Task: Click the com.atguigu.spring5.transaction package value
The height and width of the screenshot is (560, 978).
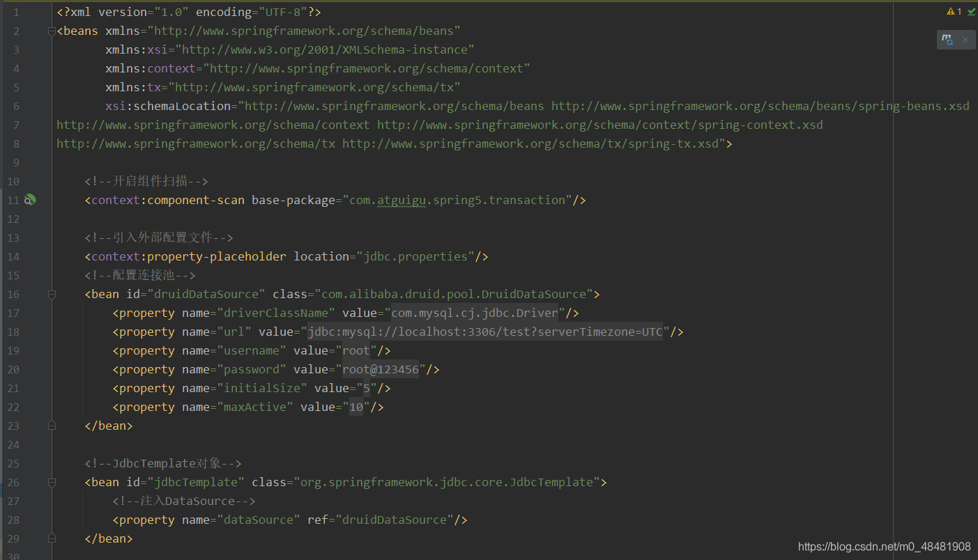Action: pyautogui.click(x=457, y=200)
